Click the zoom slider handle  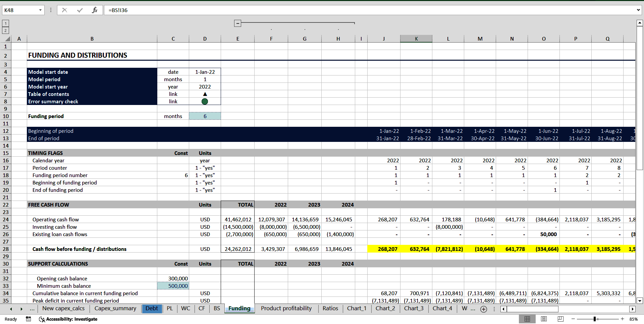pyautogui.click(x=595, y=319)
